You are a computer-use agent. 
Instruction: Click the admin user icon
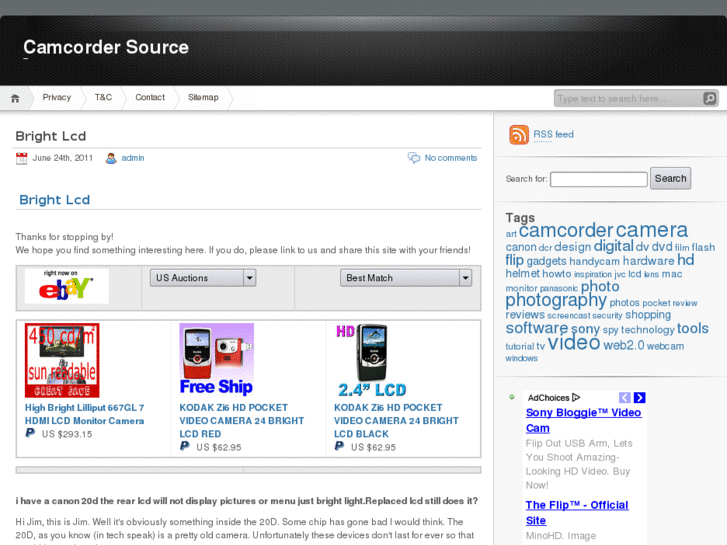tap(111, 158)
